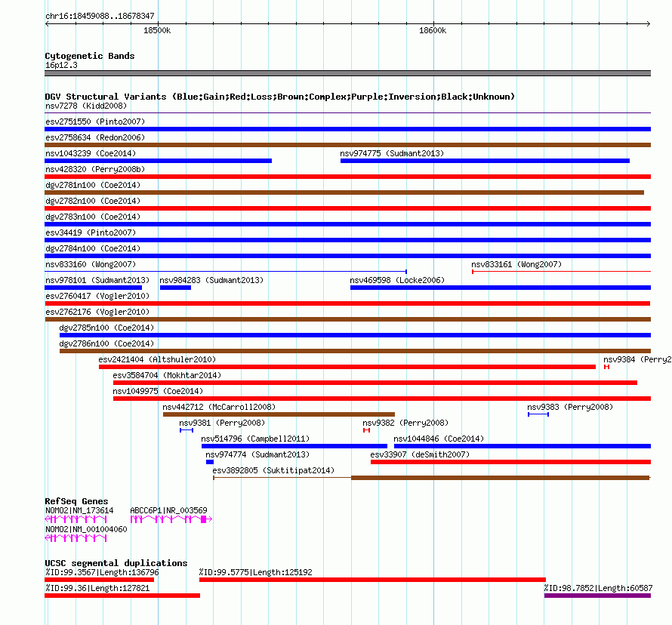Open the esv3584704 (Mokhtar2014) label
The image size is (672, 625).
[x=167, y=375]
